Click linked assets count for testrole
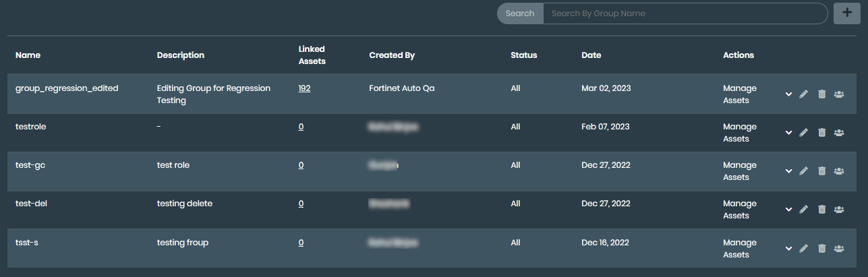Viewport: 868px width, 277px height. [x=301, y=127]
